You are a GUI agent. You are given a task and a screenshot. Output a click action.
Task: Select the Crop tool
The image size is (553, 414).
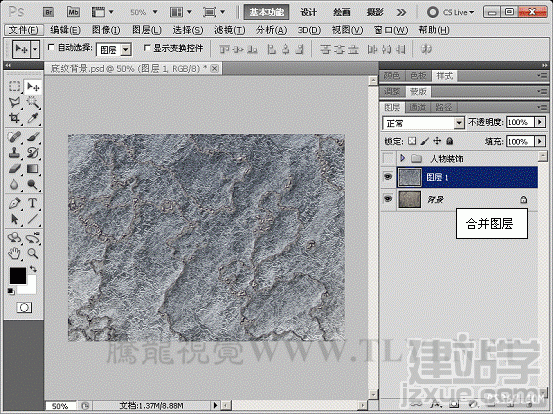tap(14, 118)
